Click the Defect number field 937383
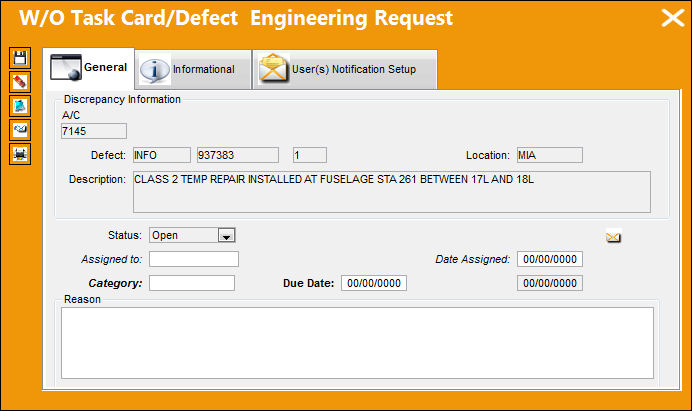Viewport: 692px width, 411px height. 238,155
